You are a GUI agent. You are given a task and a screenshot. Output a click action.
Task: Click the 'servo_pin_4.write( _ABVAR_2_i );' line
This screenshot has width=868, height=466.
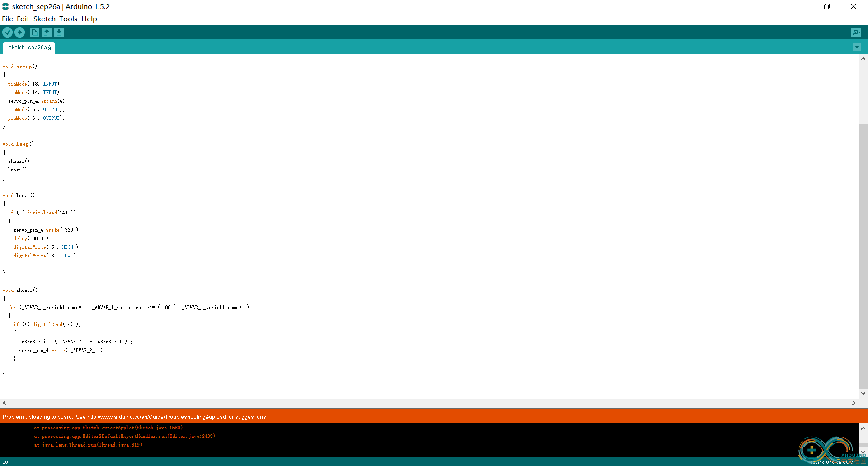[x=62, y=350]
